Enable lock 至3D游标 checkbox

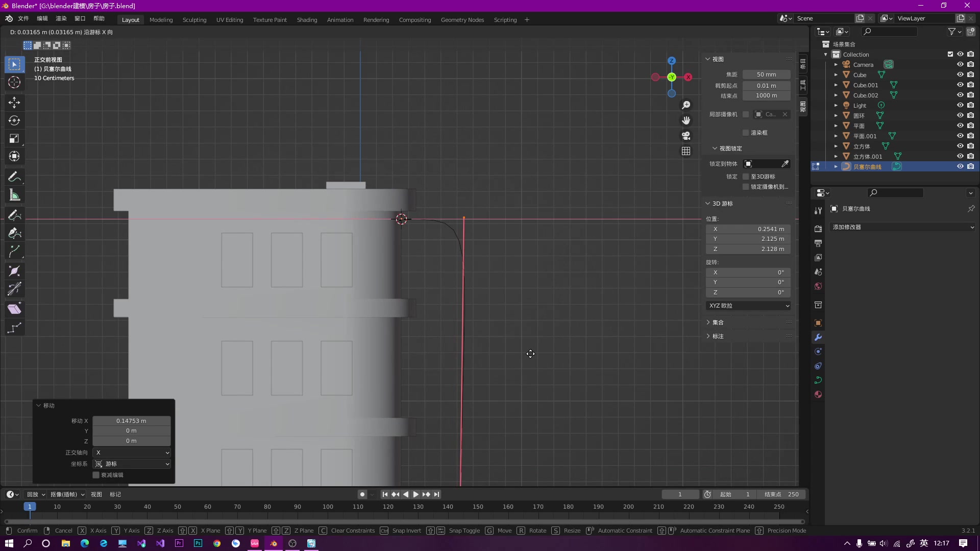coord(746,177)
